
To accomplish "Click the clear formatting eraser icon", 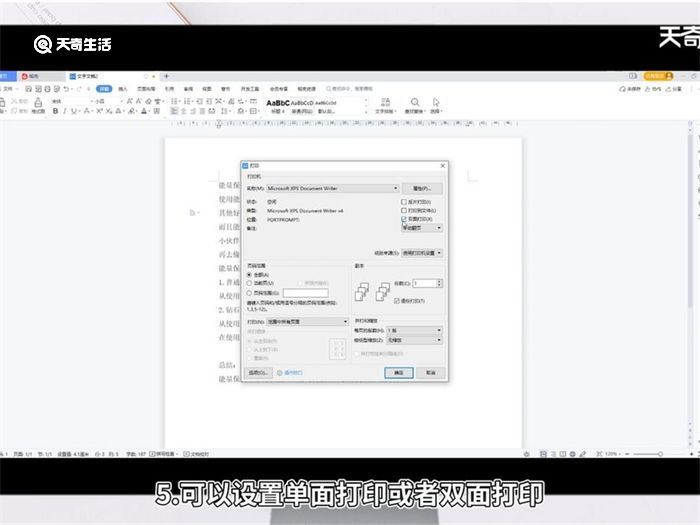I will click(x=149, y=101).
